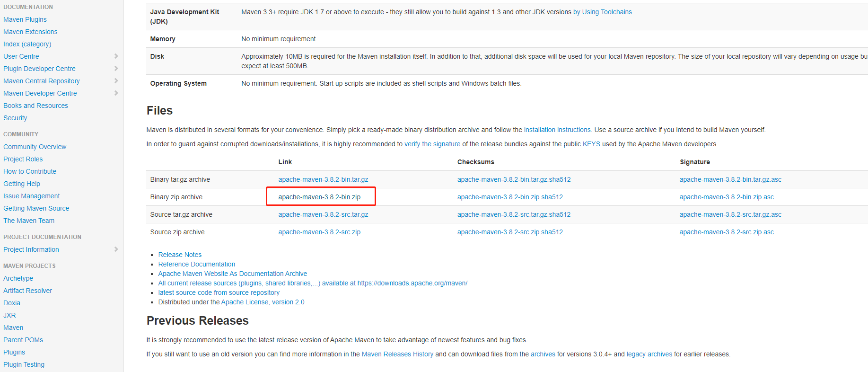The height and width of the screenshot is (372, 868).
Task: Open apache-maven-3.8.2-src.tar.gz.sha512 checksum
Action: tap(514, 214)
